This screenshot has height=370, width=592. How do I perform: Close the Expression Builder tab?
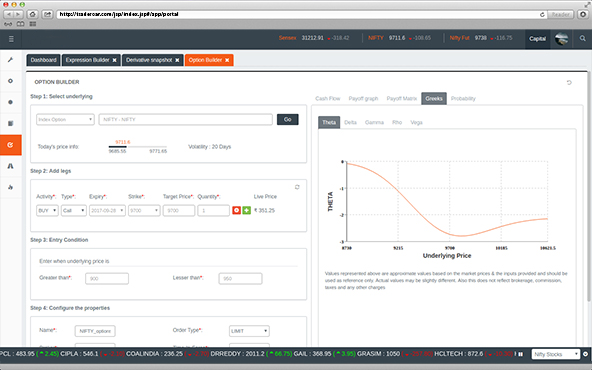click(114, 60)
